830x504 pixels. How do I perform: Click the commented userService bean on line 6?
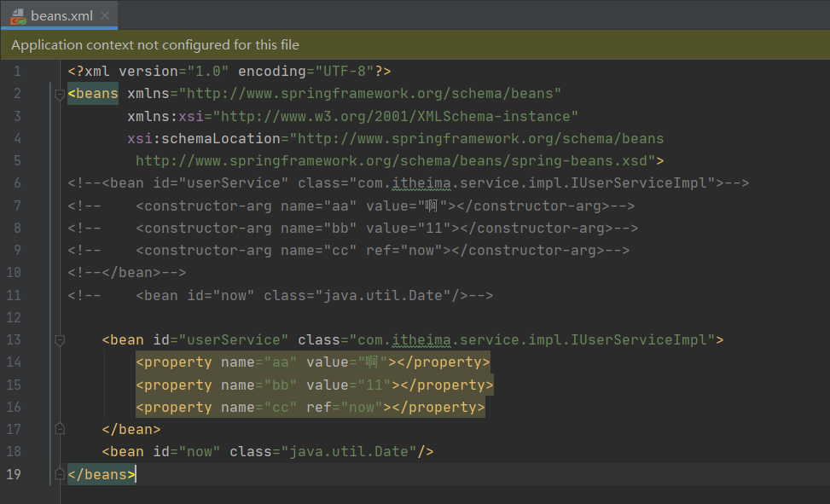click(x=408, y=183)
